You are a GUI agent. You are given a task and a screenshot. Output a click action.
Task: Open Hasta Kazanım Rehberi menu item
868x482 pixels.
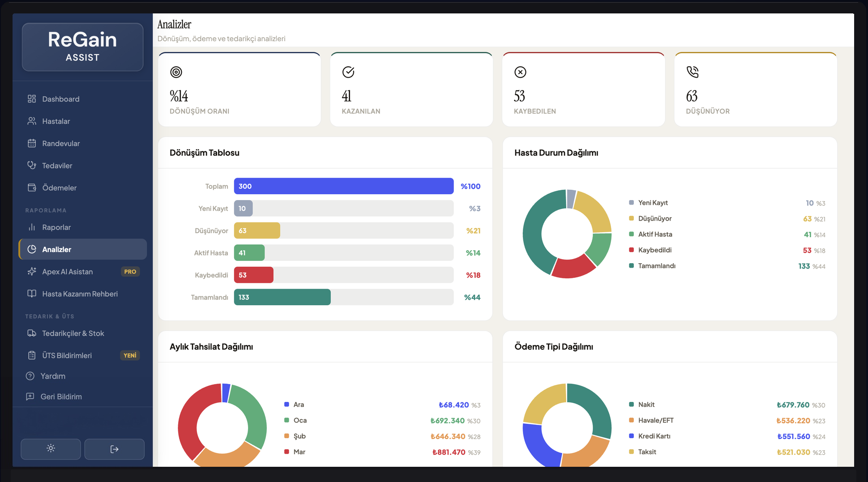click(x=80, y=294)
